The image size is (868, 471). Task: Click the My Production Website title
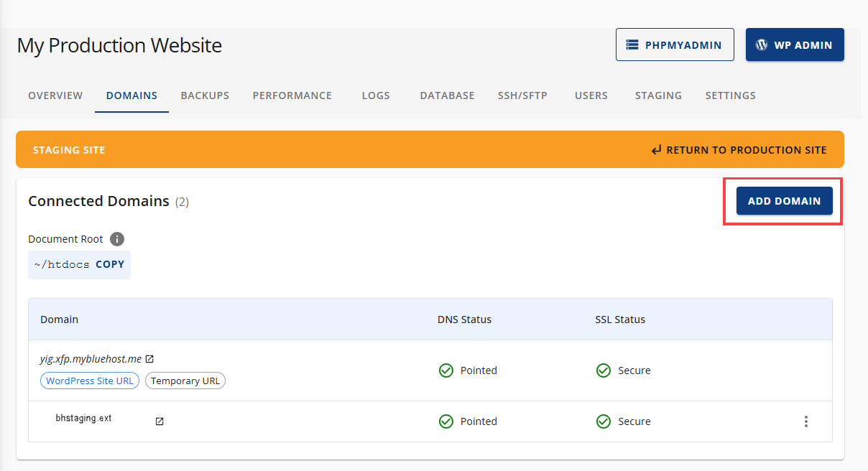(119, 45)
